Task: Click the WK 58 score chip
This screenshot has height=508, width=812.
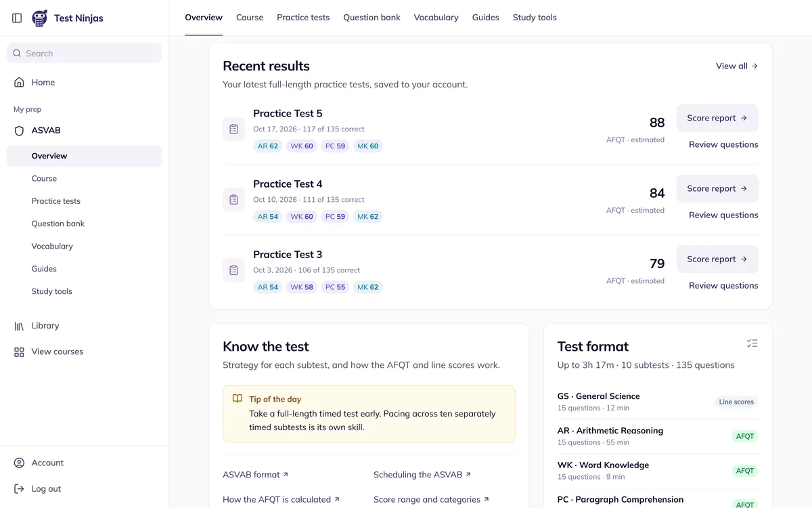Action: click(302, 287)
